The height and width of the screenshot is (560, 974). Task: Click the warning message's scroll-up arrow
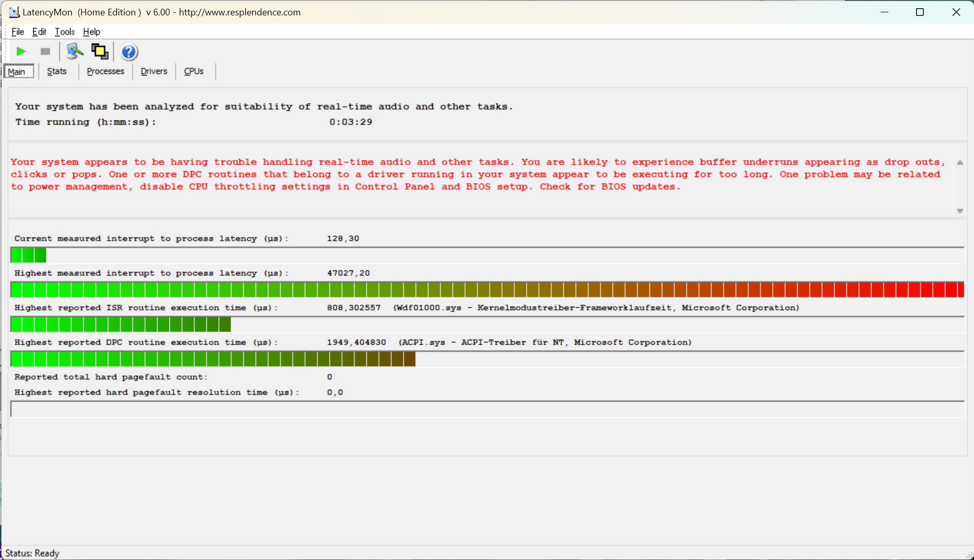click(x=960, y=163)
